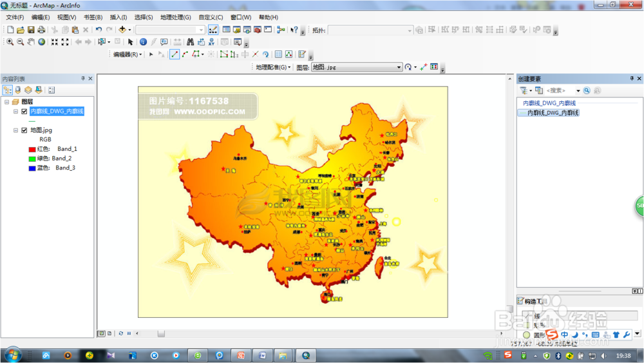Select 内廓线_DWG_内廓线 template in Create Features

[x=549, y=113]
